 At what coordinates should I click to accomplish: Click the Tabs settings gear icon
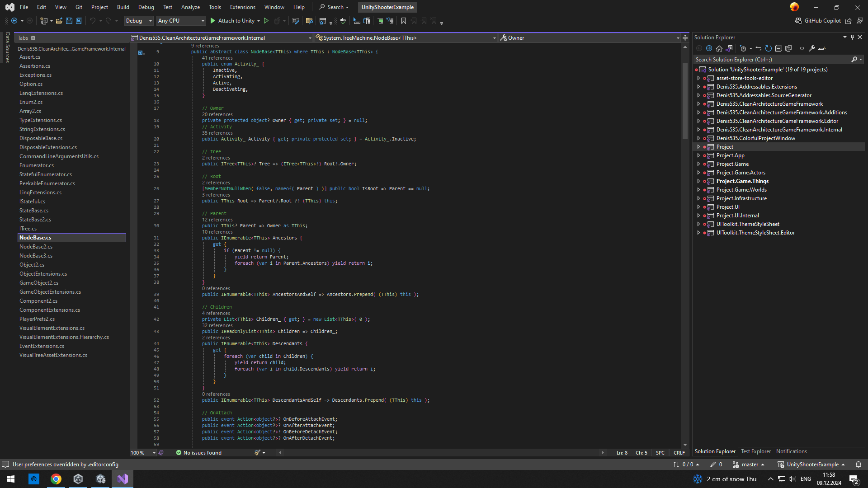coord(33,38)
